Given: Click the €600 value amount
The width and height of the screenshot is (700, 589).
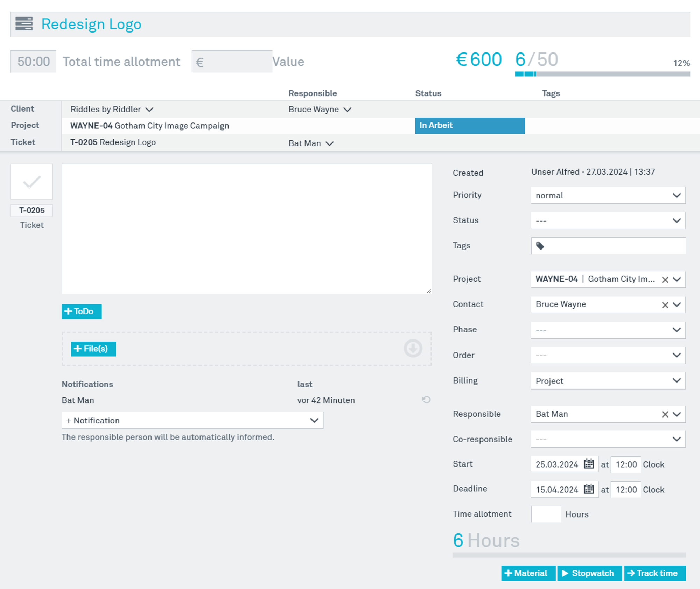Looking at the screenshot, I should click(479, 59).
